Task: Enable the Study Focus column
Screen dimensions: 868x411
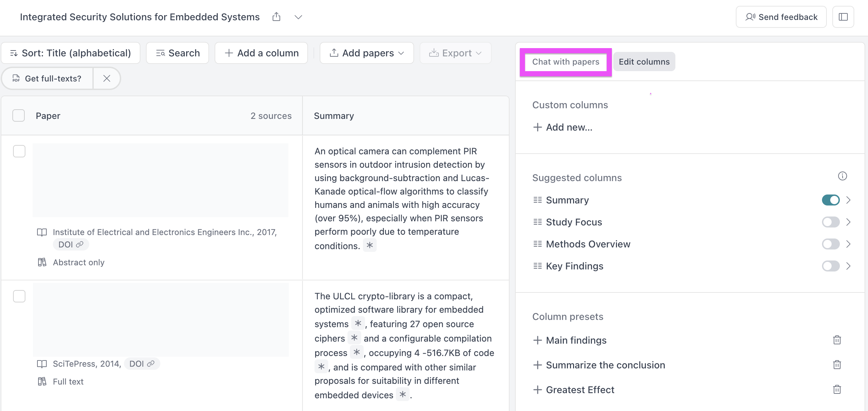Action: coord(830,222)
